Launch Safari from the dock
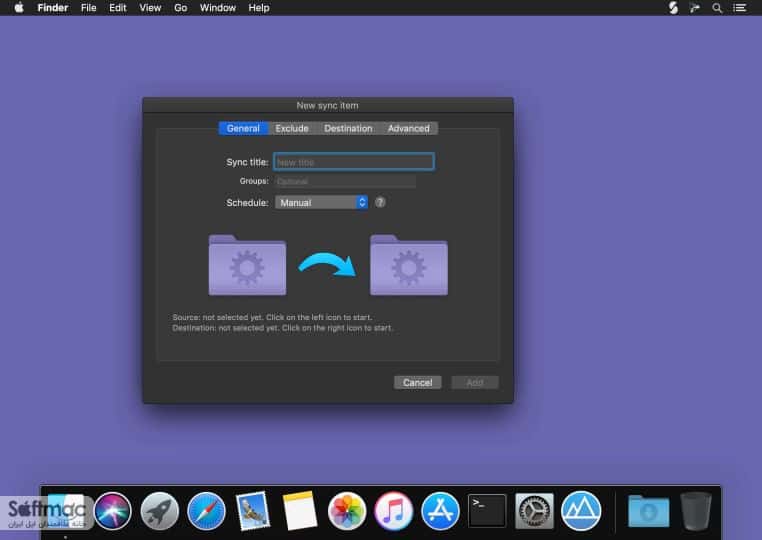The image size is (762, 540). pyautogui.click(x=206, y=511)
